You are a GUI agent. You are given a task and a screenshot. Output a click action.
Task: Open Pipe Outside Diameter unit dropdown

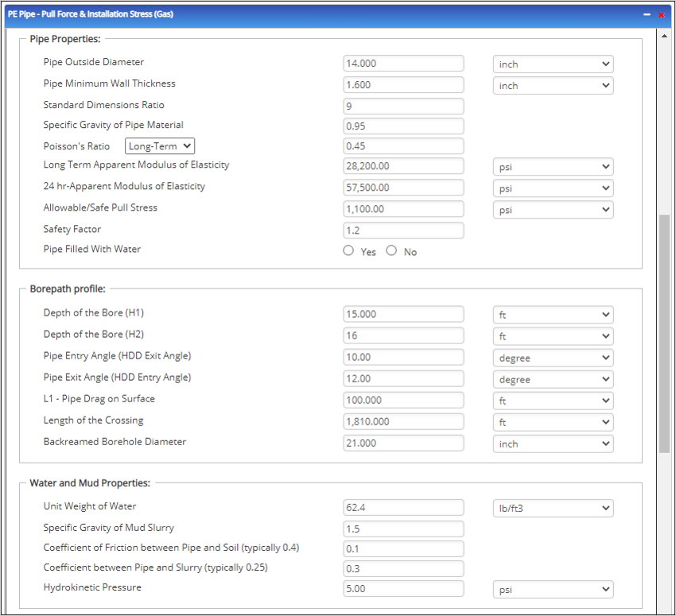coord(553,64)
